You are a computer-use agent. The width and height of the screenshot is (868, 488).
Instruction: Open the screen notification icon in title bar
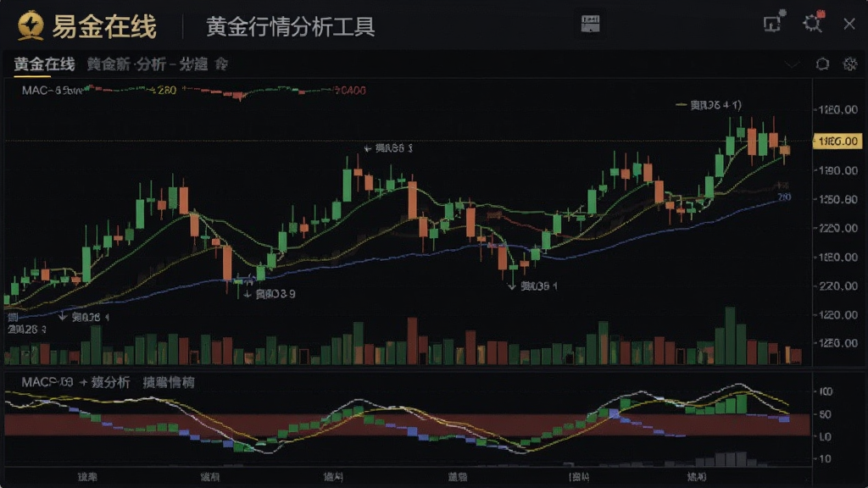[774, 21]
